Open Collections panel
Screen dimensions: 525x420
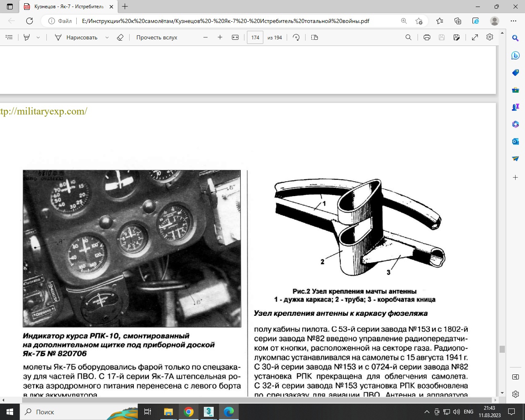458,21
